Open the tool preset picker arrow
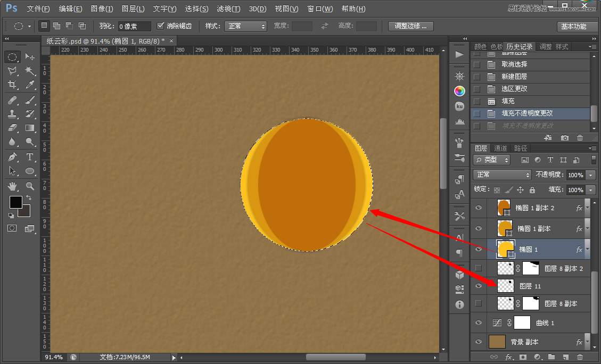Screen dimensions: 601x364 click(29, 27)
